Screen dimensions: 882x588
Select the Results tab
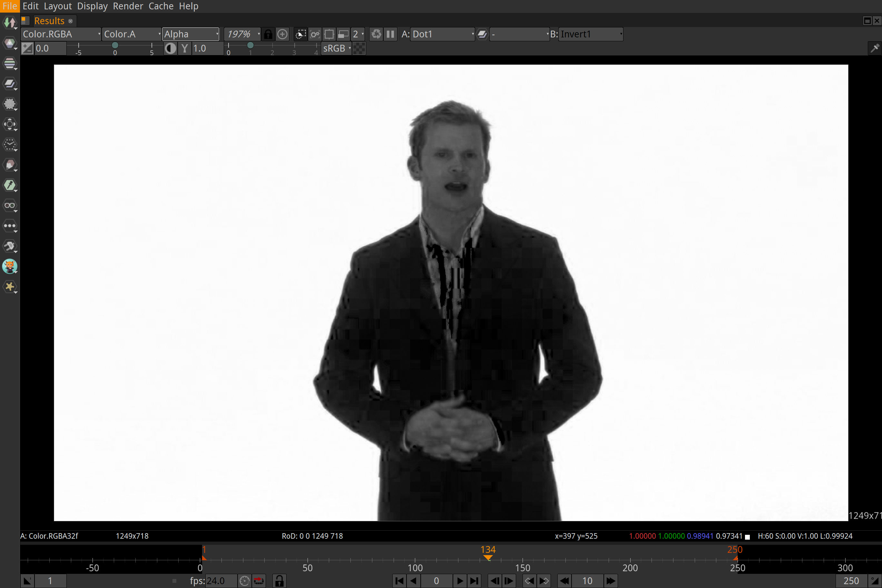pyautogui.click(x=49, y=21)
